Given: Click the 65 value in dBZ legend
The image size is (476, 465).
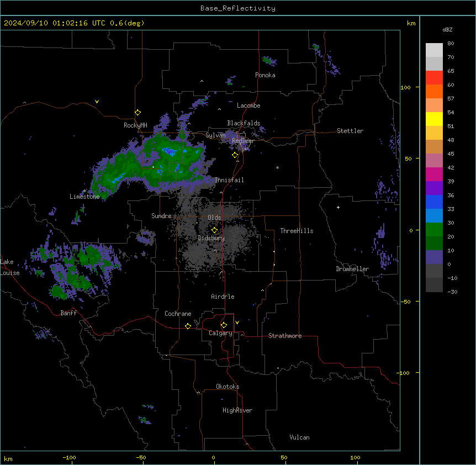Looking at the screenshot, I should pos(451,71).
